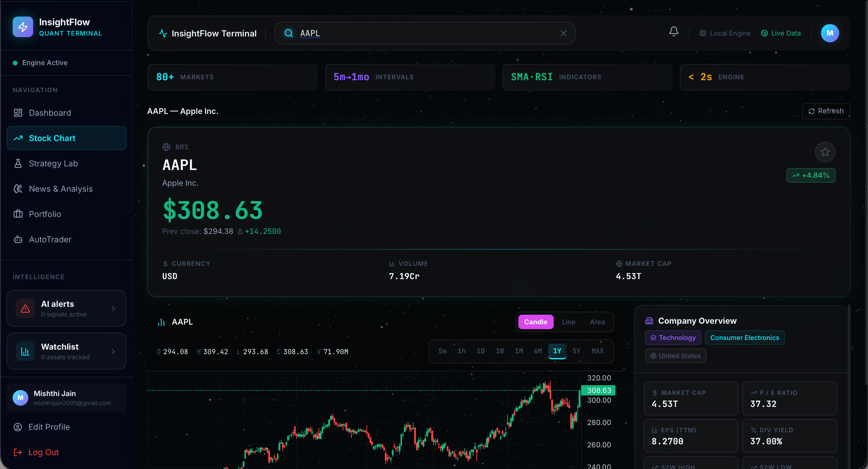This screenshot has height=469, width=868.
Task: Click the InsightFlow lightning bolt logo
Action: pos(23,27)
